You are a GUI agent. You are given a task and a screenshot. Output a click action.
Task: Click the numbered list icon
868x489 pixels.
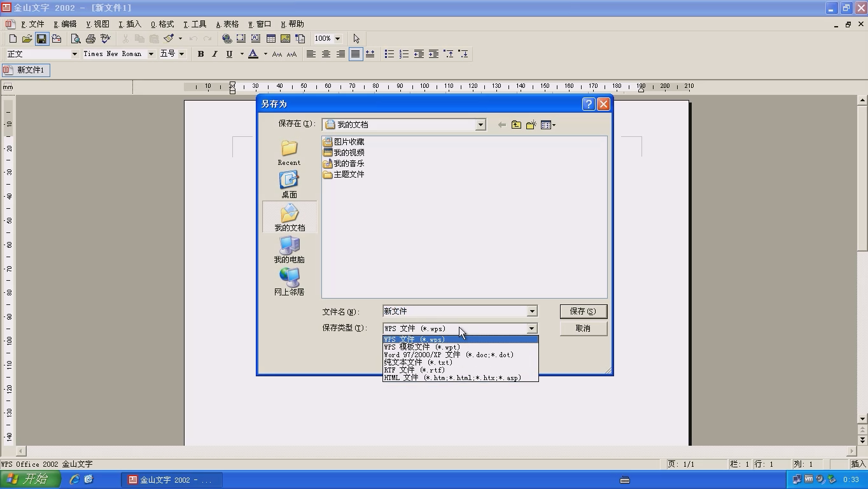tap(404, 54)
